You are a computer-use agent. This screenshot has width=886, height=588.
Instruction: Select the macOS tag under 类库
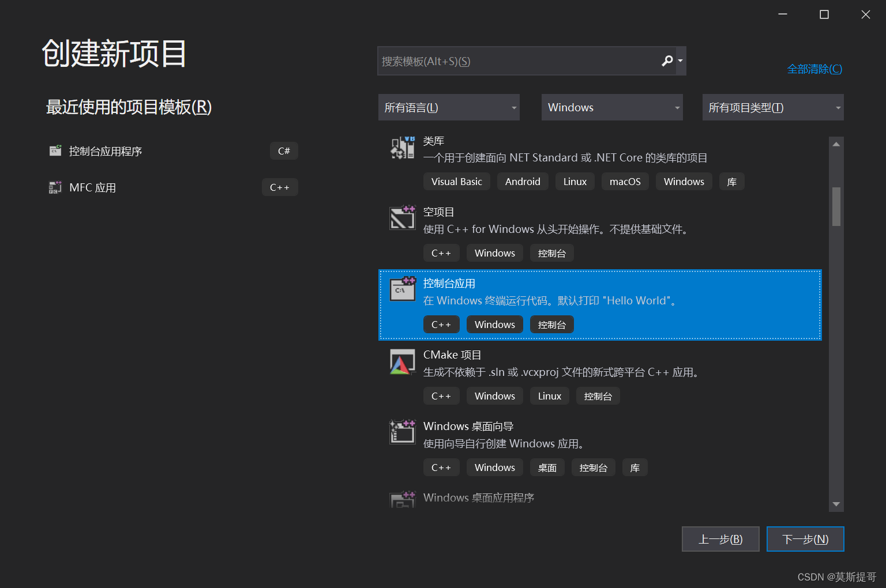point(625,181)
